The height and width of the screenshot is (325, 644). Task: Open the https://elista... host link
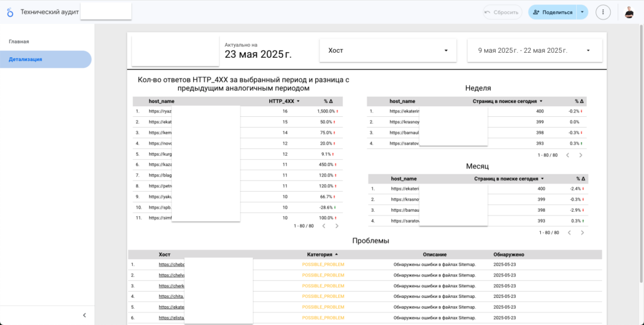[x=172, y=317]
